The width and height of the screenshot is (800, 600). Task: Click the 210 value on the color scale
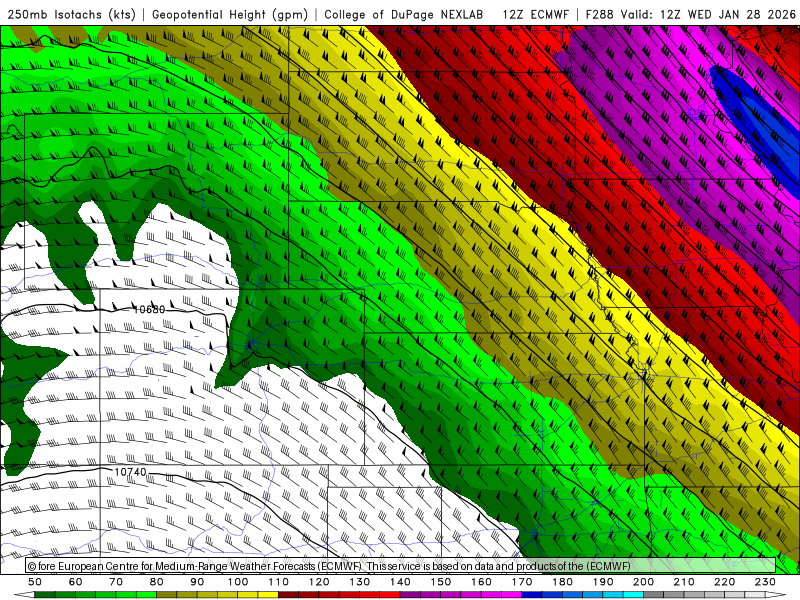(x=684, y=582)
